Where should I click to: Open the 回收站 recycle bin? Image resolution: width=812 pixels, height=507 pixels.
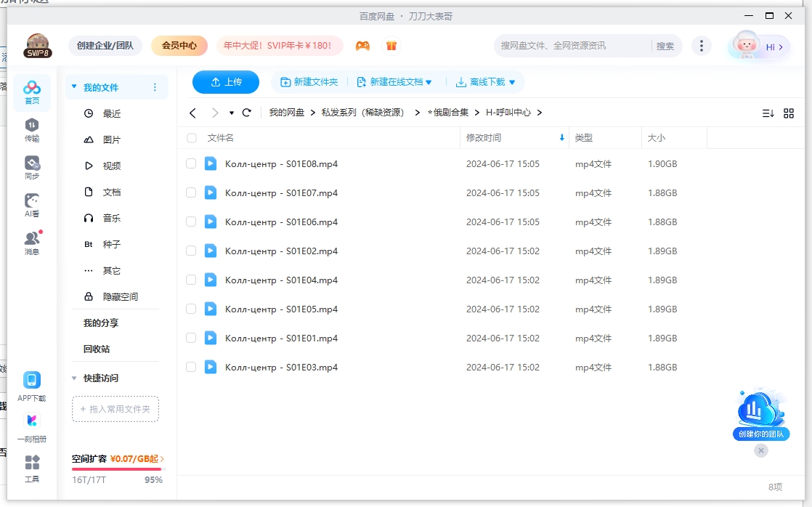[95, 349]
